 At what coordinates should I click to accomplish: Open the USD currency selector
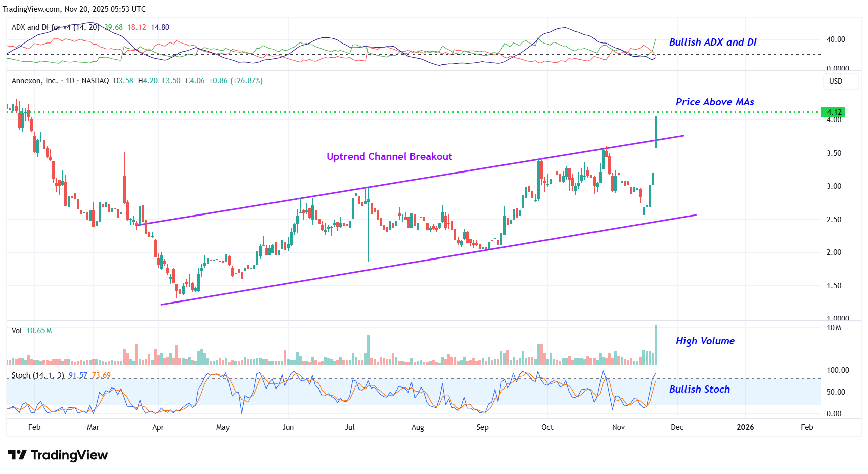[836, 81]
